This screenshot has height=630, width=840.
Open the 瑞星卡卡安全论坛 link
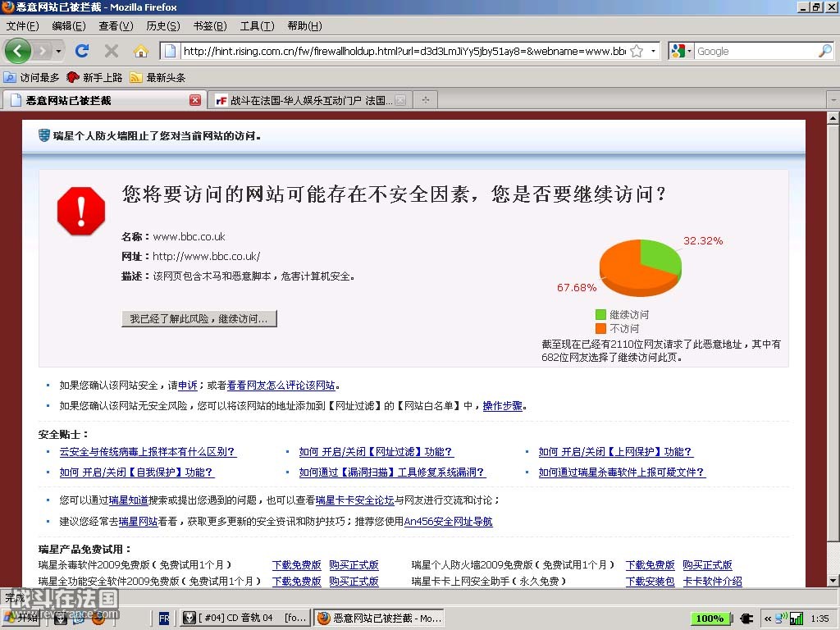[x=354, y=500]
